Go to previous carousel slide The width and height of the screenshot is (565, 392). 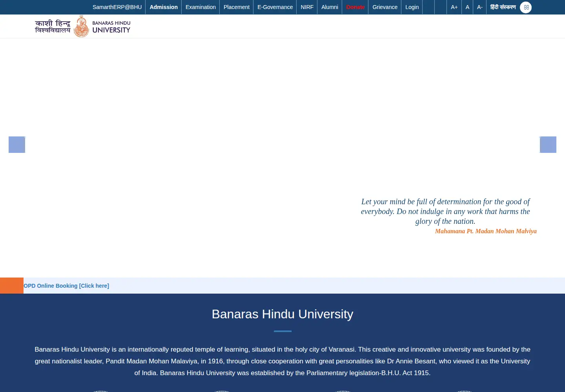pos(17,145)
